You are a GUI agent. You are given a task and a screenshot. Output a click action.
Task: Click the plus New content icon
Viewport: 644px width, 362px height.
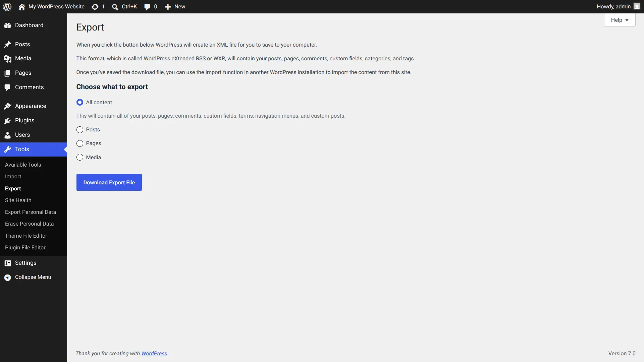pyautogui.click(x=168, y=7)
